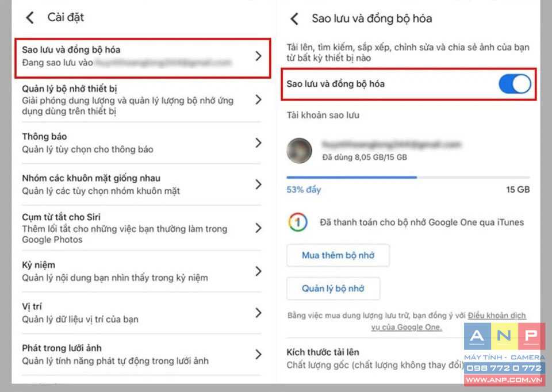Tap the Quản lý bộ nhớ button
This screenshot has width=552, height=392.
[333, 289]
